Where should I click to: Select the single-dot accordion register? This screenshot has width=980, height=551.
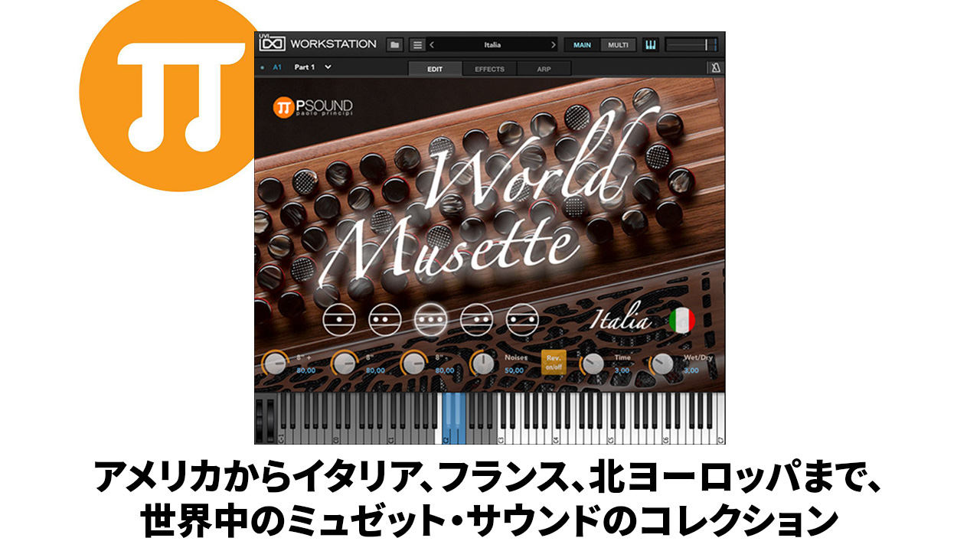point(338,319)
